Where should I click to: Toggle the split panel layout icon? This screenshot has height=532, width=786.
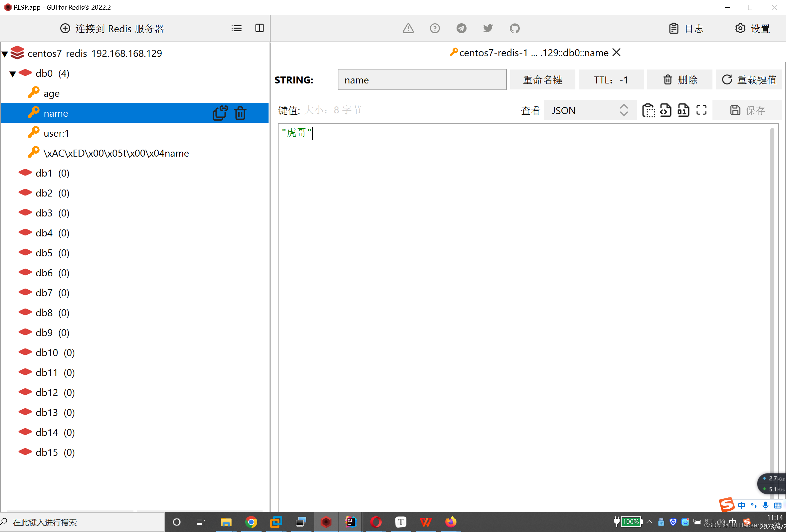point(260,28)
